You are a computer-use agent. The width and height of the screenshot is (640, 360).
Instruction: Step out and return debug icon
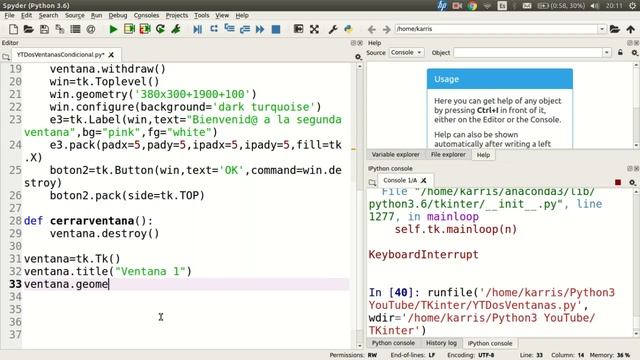tap(245, 29)
